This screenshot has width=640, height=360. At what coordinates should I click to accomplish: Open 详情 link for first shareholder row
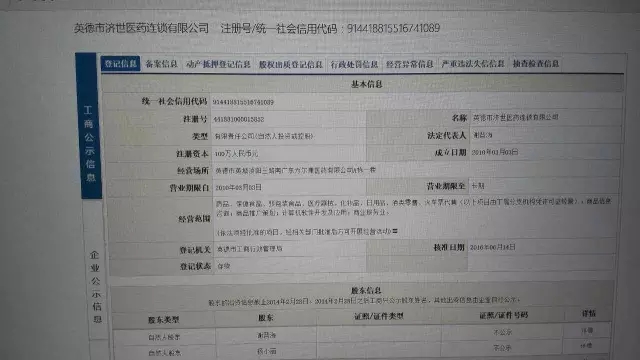pos(587,331)
